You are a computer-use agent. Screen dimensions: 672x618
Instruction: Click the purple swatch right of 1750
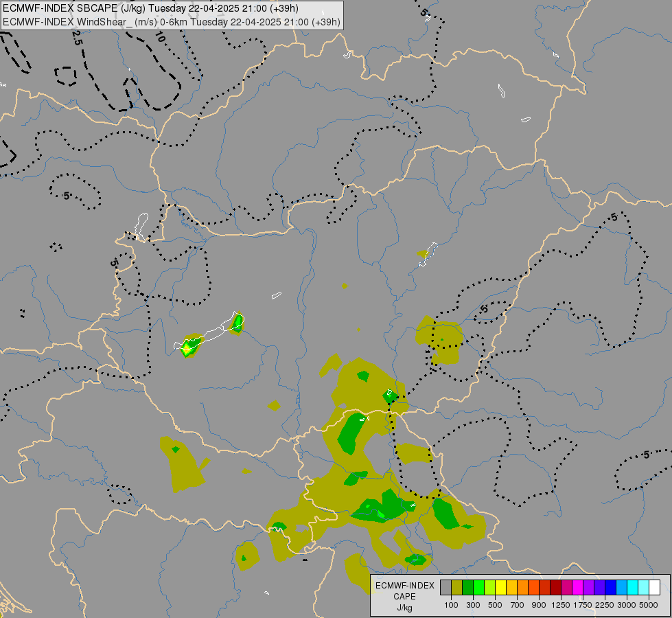coord(588,588)
